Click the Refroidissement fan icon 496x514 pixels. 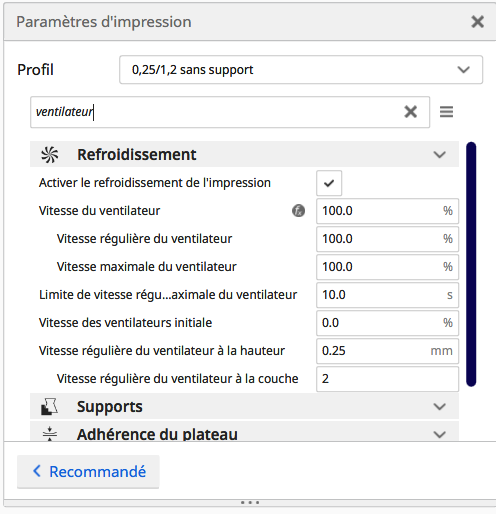[50, 155]
